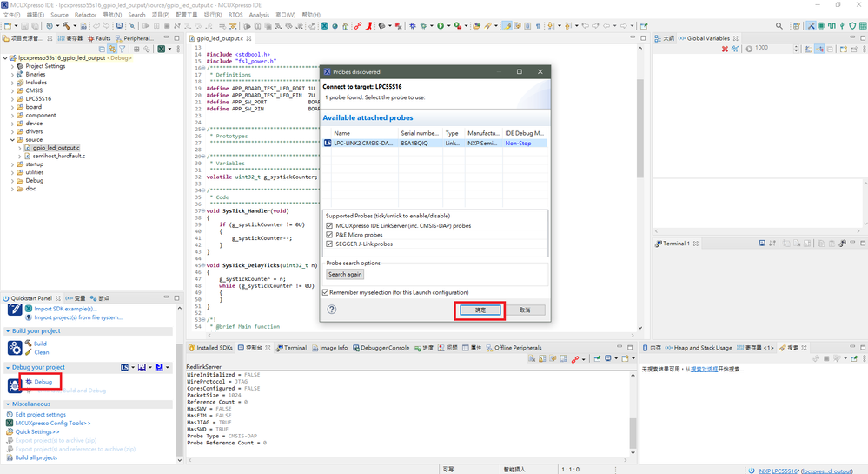Click the J-Link debug icon in Quickstart
Screen dimensions: 868x474
[x=158, y=367]
